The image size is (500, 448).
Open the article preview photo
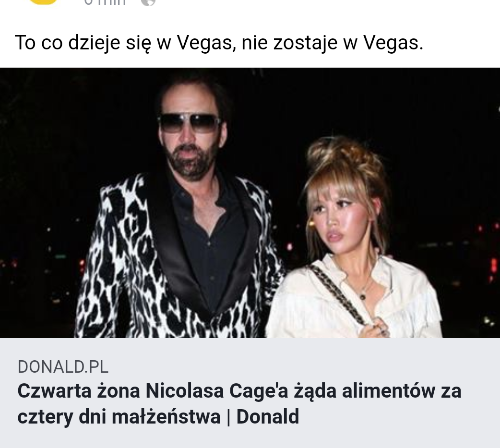[x=250, y=203]
